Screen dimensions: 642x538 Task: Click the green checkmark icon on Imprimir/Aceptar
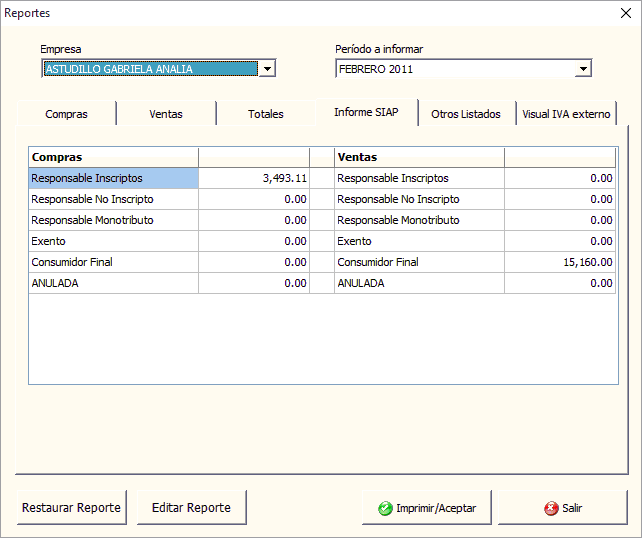click(x=385, y=508)
